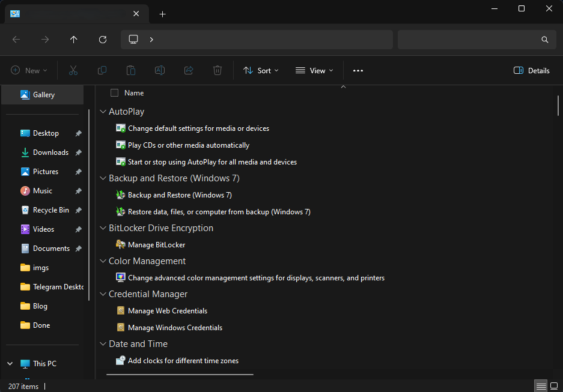The image size is (563, 392).
Task: Collapse BitLocker Drive Encryption group
Action: click(103, 228)
